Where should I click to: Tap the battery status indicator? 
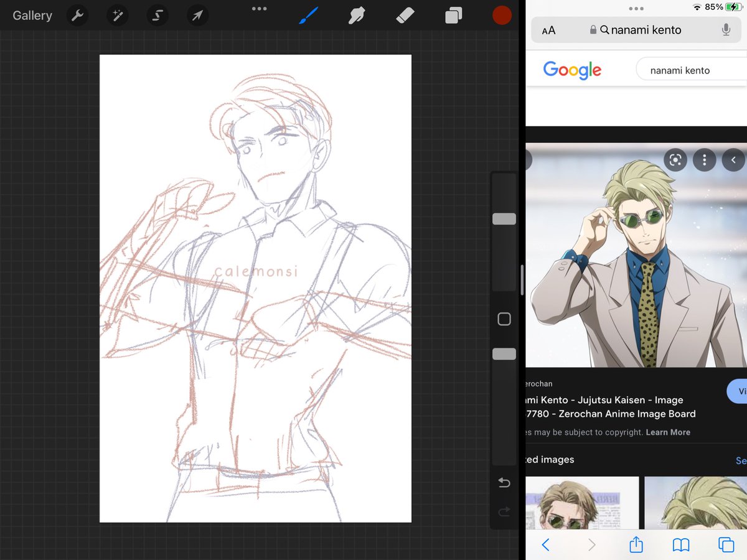click(733, 7)
